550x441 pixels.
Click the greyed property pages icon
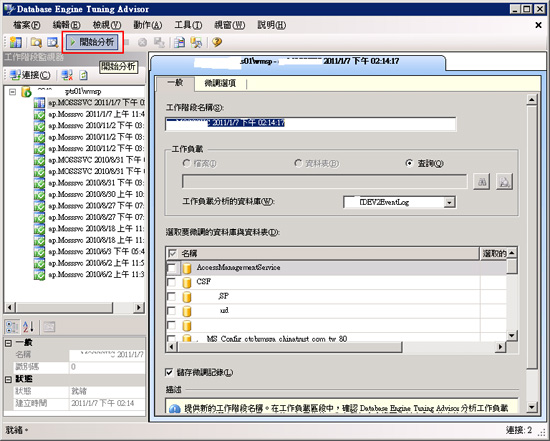pyautogui.click(x=49, y=327)
